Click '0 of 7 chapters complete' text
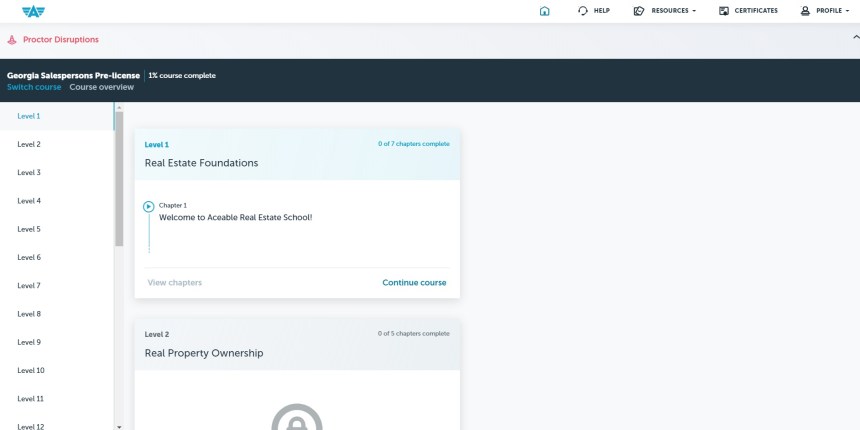 (x=414, y=144)
